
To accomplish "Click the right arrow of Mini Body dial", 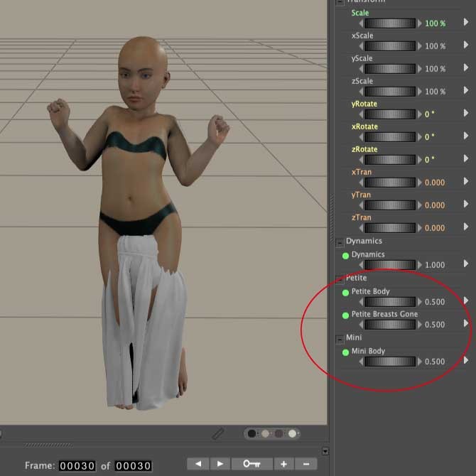I will (419, 362).
